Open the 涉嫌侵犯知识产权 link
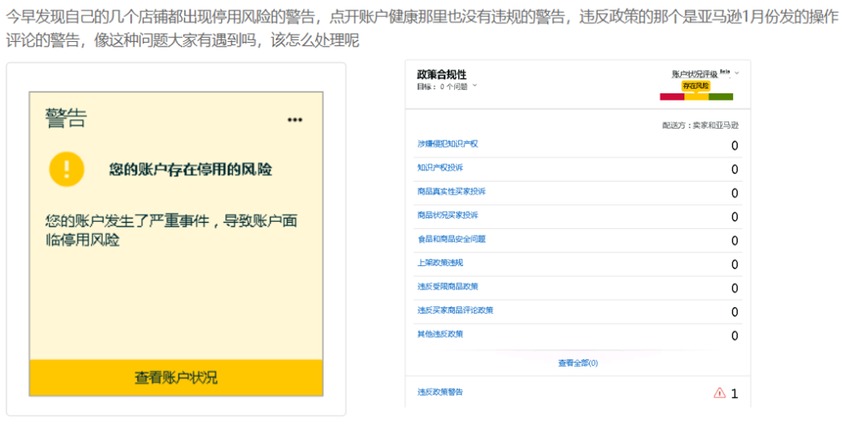 [448, 144]
